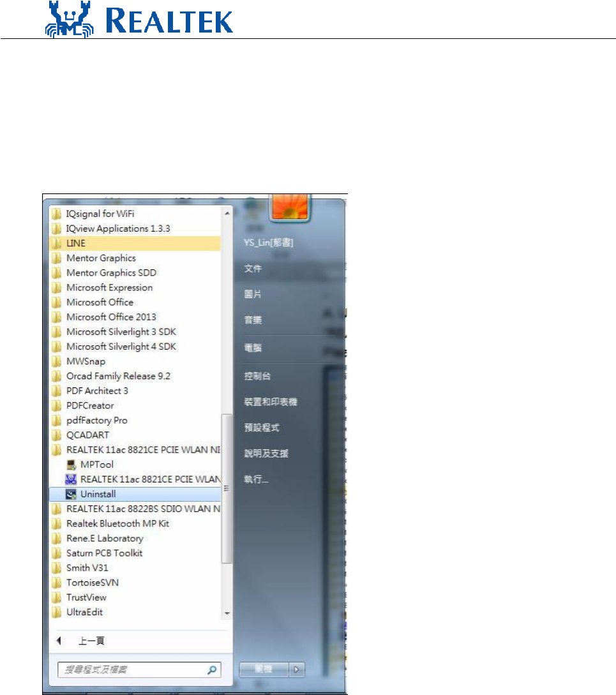Click the 關機 shutdown button
Image resolution: width=616 pixels, height=695 pixels.
coord(264,669)
